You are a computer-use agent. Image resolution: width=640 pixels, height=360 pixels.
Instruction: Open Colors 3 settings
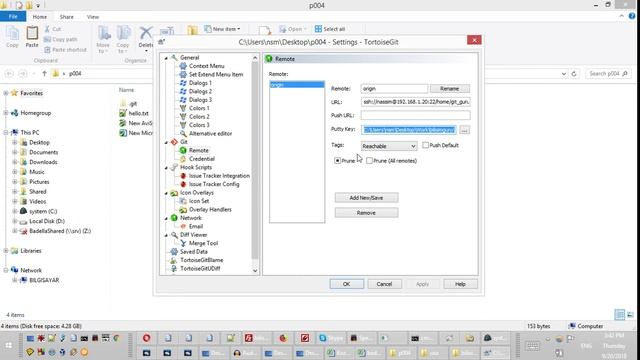[x=199, y=125]
